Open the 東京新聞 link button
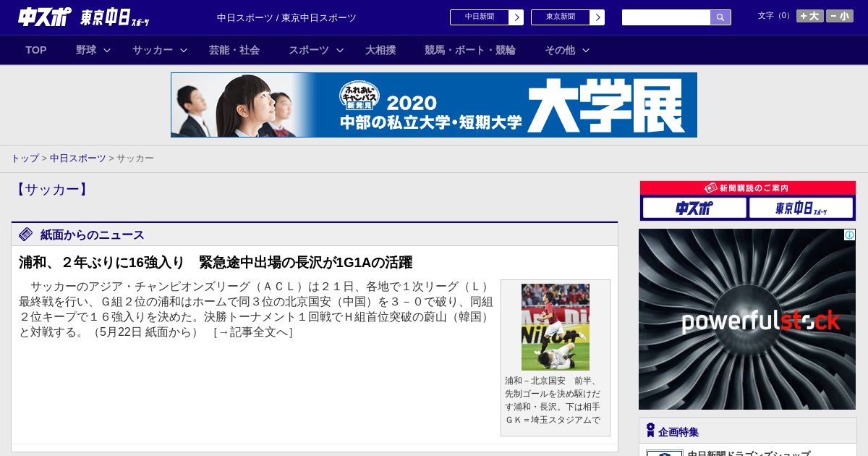Viewport: 868px width, 456px height. click(561, 17)
